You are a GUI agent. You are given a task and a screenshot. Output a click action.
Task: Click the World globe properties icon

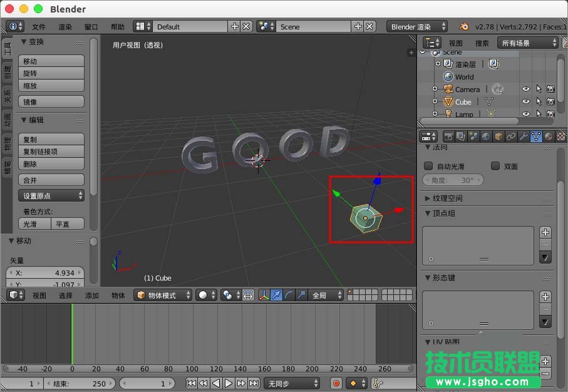[x=487, y=136]
